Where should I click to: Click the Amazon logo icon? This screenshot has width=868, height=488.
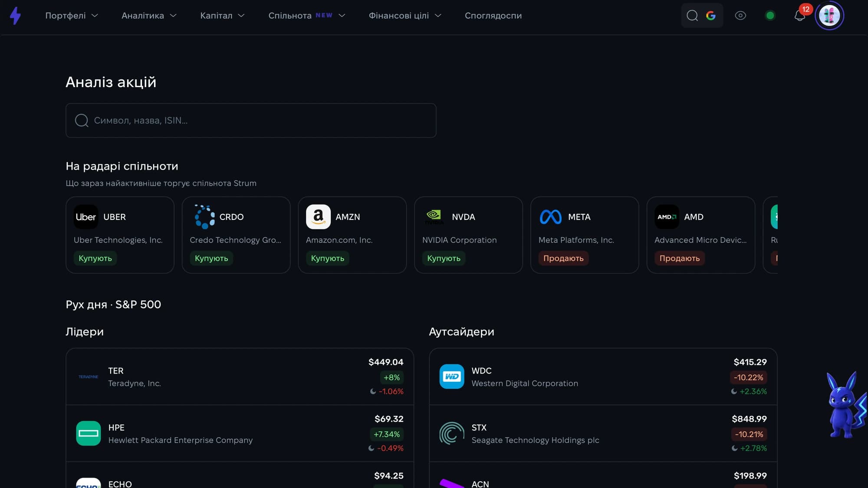click(x=318, y=217)
